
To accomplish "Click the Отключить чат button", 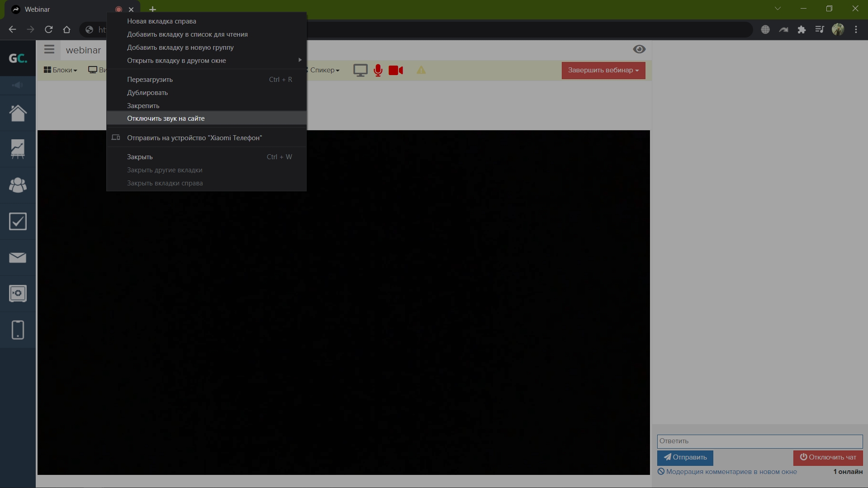I will pyautogui.click(x=828, y=457).
